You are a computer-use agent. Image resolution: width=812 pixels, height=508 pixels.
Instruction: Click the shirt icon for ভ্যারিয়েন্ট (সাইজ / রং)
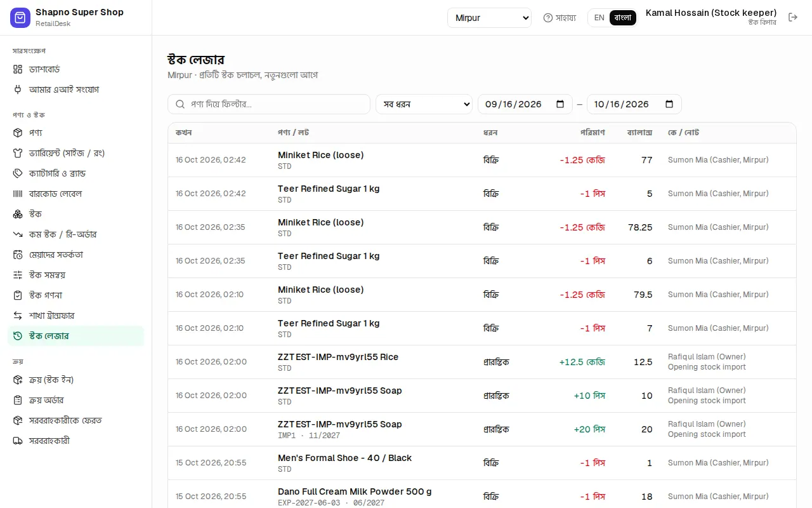[18, 153]
